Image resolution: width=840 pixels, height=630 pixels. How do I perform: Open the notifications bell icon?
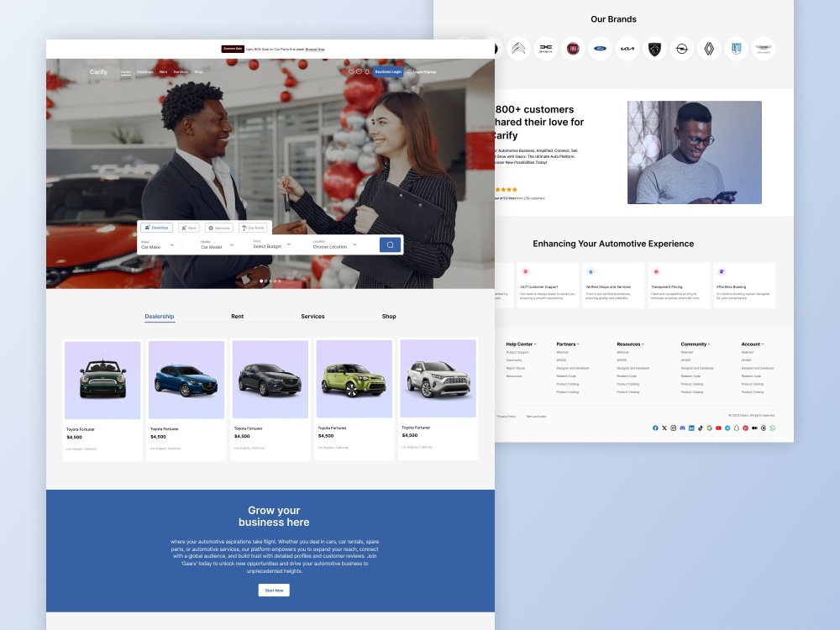(x=367, y=71)
